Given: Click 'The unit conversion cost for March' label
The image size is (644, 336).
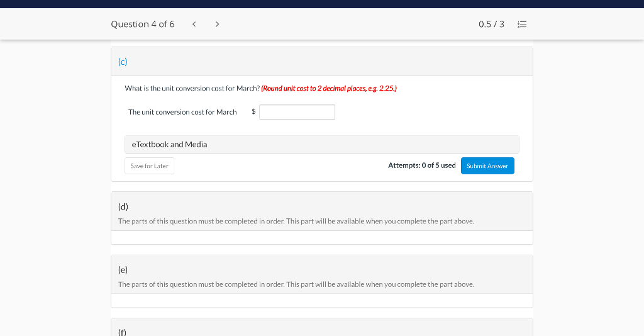Looking at the screenshot, I should coord(182,112).
